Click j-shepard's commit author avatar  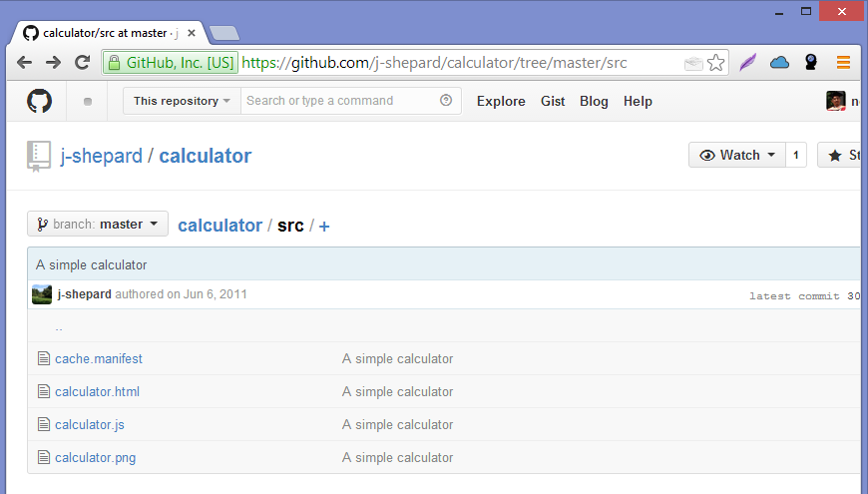click(42, 294)
